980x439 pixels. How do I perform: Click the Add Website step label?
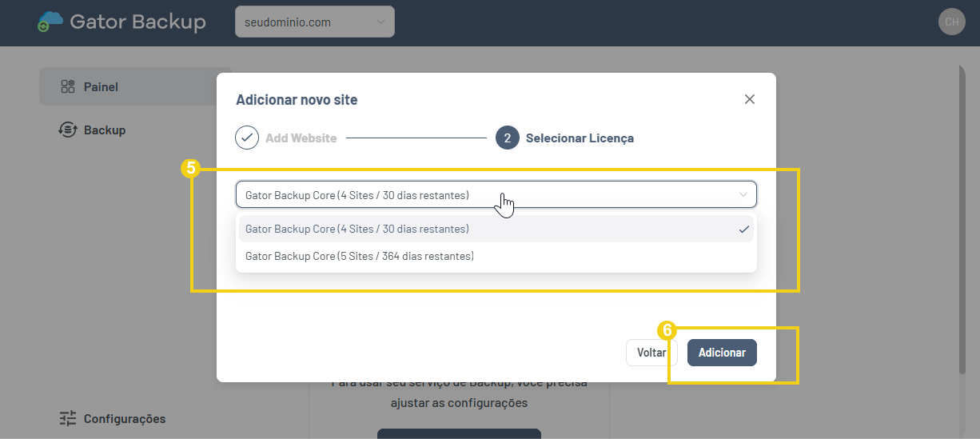coord(301,138)
